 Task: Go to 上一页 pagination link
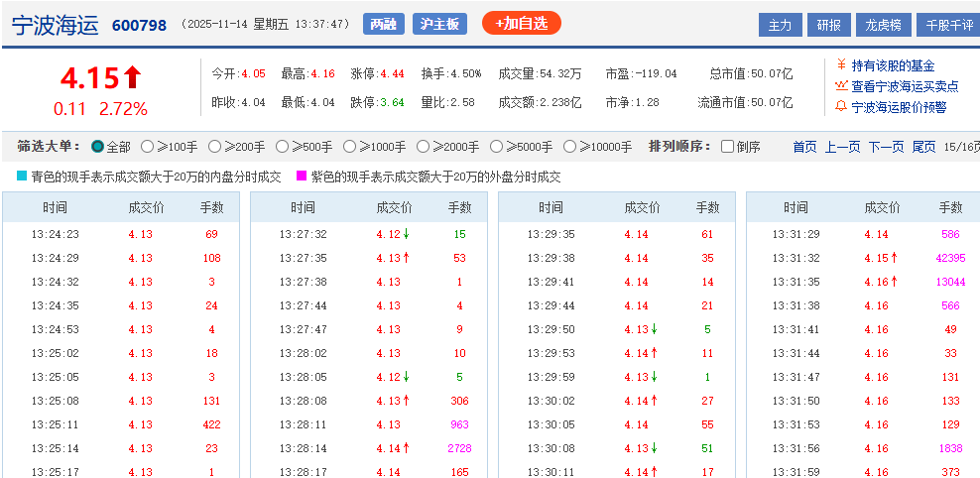(x=842, y=147)
